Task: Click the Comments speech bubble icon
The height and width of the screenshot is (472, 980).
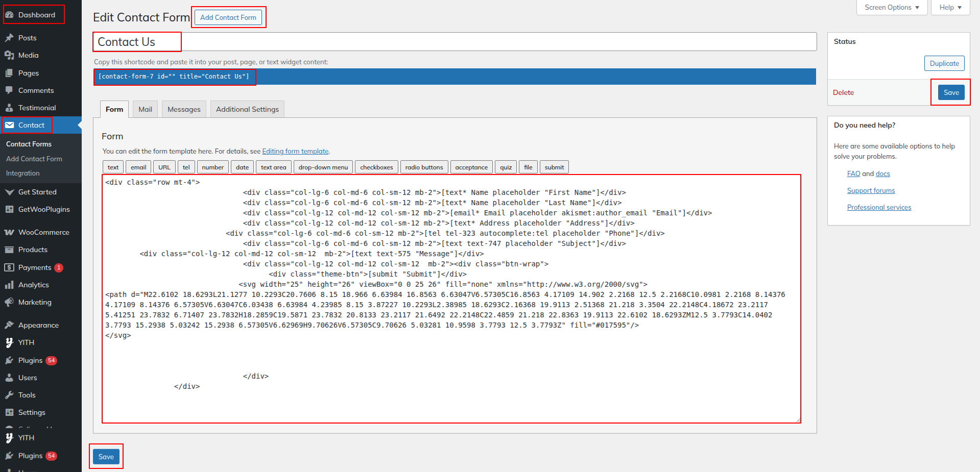Action: pyautogui.click(x=9, y=90)
